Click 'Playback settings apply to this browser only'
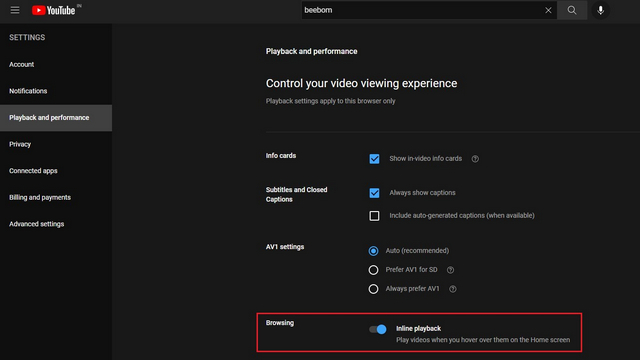Viewport: 640px width, 360px height. (x=330, y=101)
